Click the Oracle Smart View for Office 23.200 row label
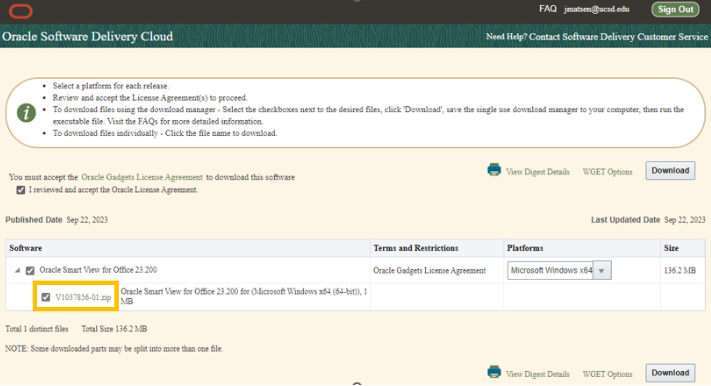The width and height of the screenshot is (711, 386). coord(98,270)
